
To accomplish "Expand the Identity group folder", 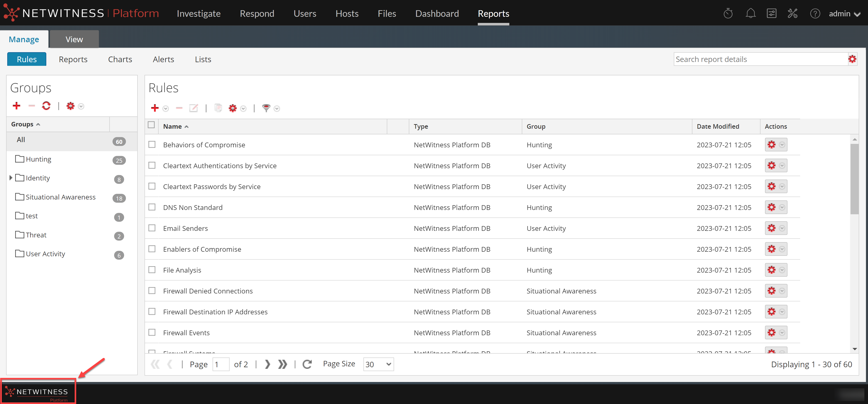I will click(11, 178).
